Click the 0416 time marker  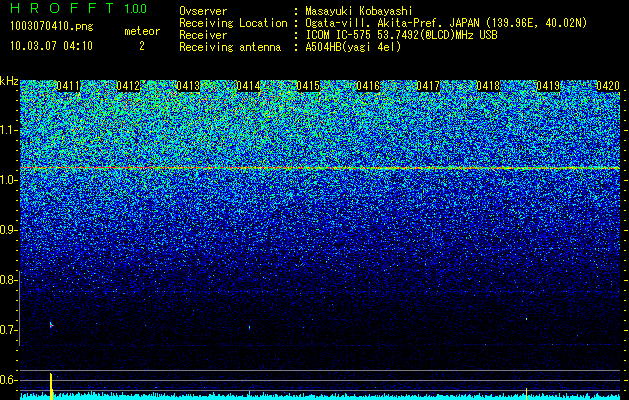[368, 86]
